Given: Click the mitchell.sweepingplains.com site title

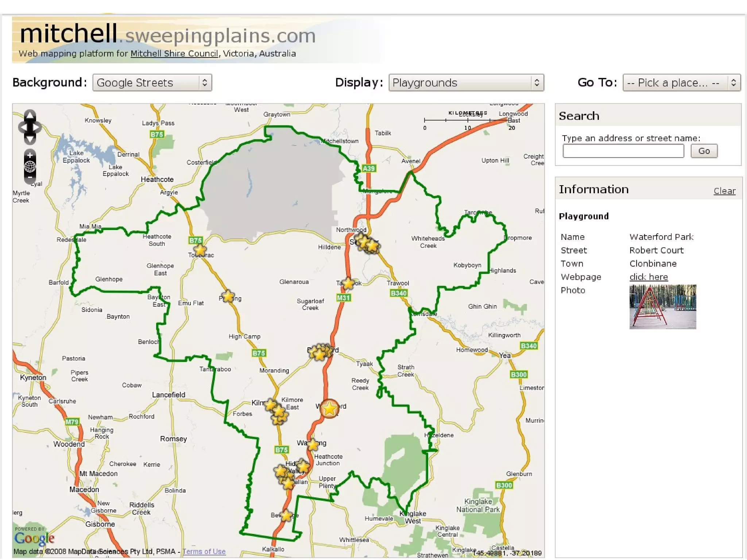Looking at the screenshot, I should tap(167, 34).
